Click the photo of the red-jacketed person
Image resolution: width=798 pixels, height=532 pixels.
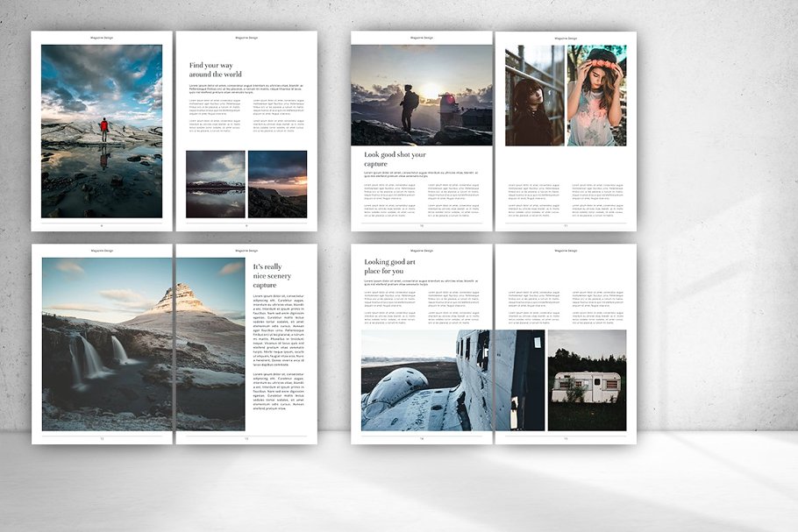pos(102,131)
